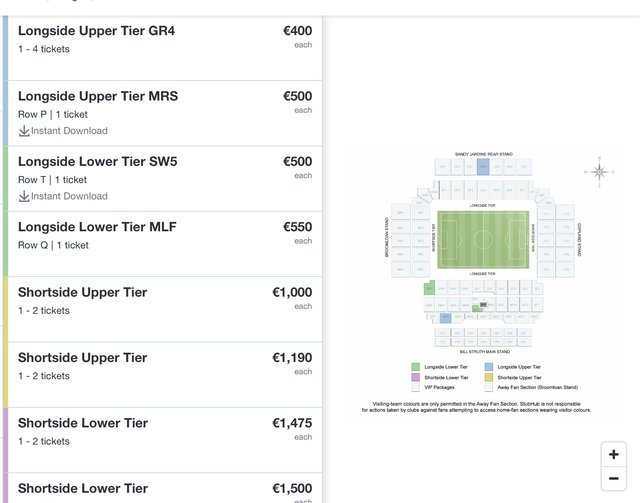Click Instant Download icon for Lower Tier SW5

click(24, 197)
